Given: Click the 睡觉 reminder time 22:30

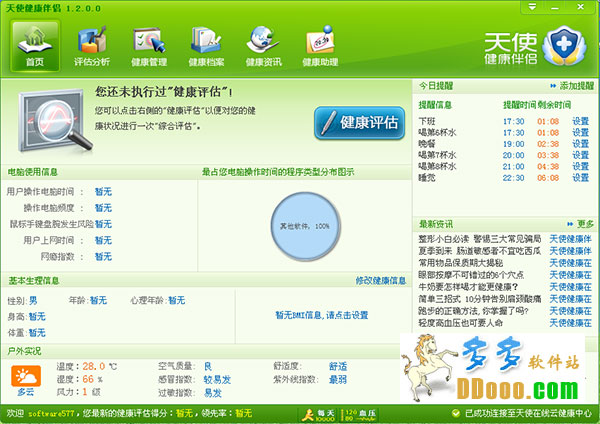Looking at the screenshot, I should coord(514,178).
